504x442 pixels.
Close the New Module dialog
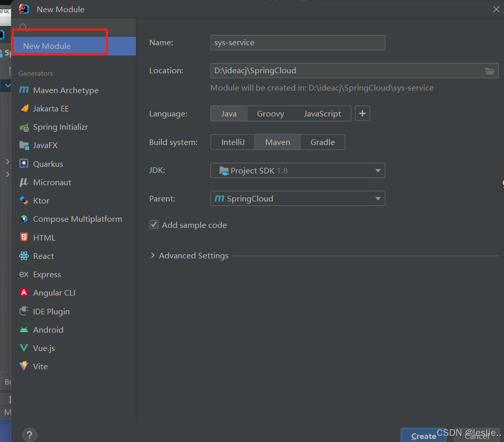pyautogui.click(x=496, y=9)
